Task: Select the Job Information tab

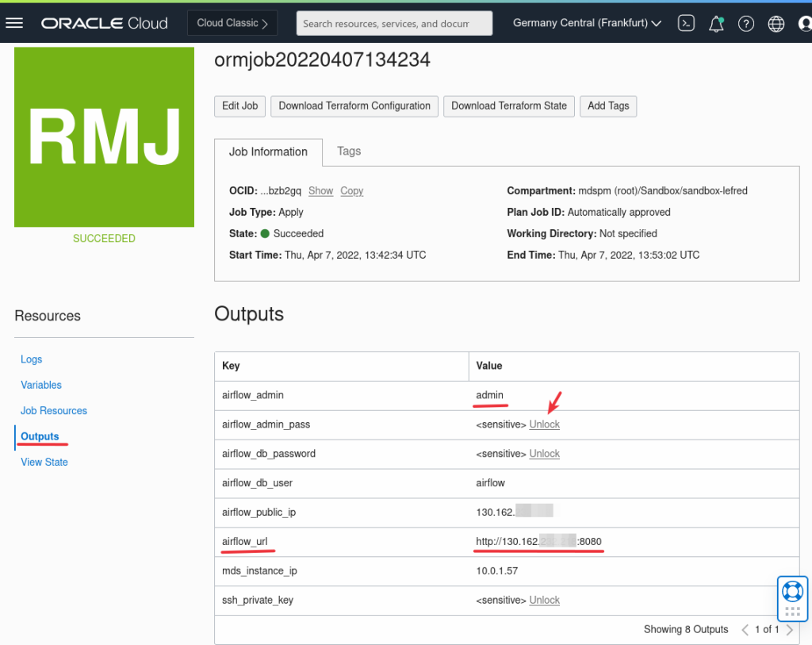Action: [x=270, y=152]
